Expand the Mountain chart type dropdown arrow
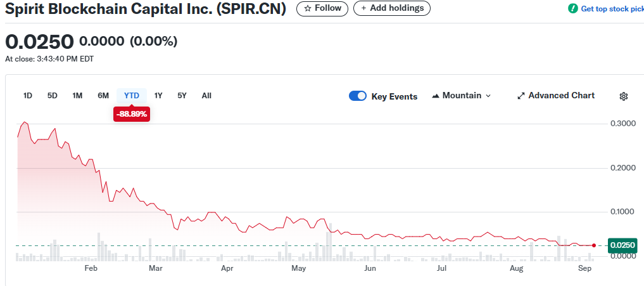644x286 pixels. (488, 96)
